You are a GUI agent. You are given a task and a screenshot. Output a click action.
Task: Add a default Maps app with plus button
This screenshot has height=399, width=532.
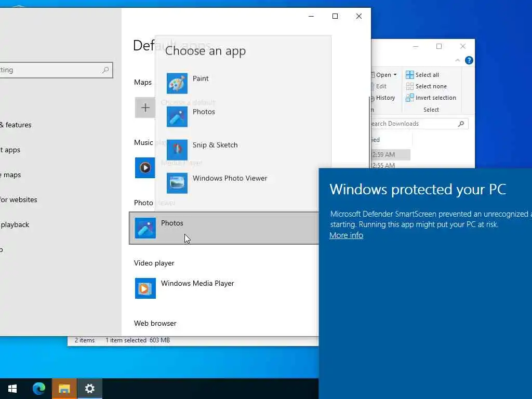[145, 108]
